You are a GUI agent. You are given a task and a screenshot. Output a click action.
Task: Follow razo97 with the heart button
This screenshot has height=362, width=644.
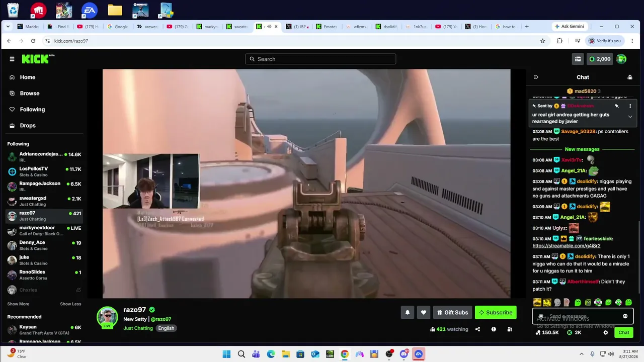[x=424, y=312]
